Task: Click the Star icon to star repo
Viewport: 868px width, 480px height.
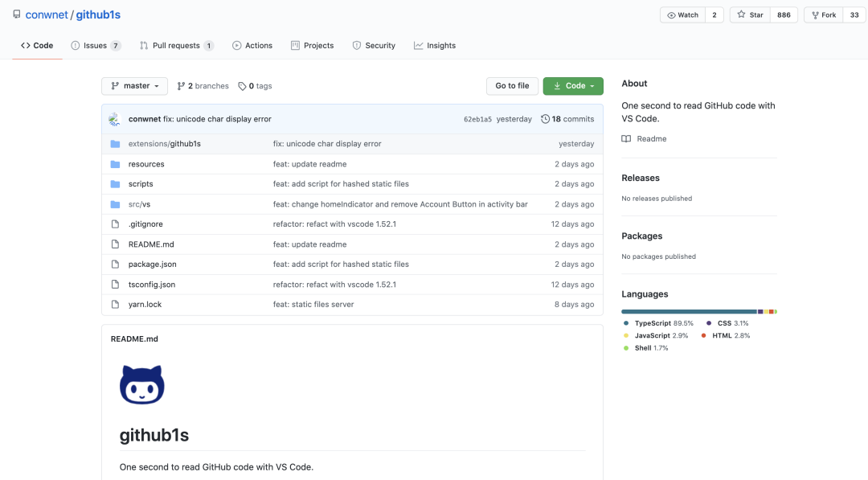Action: [739, 14]
